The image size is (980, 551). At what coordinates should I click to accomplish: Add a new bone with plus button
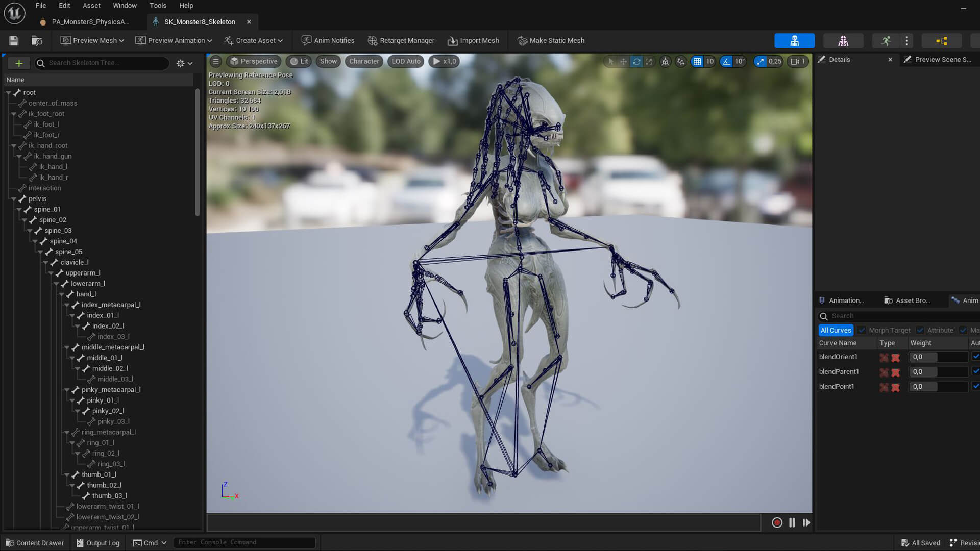click(x=19, y=63)
